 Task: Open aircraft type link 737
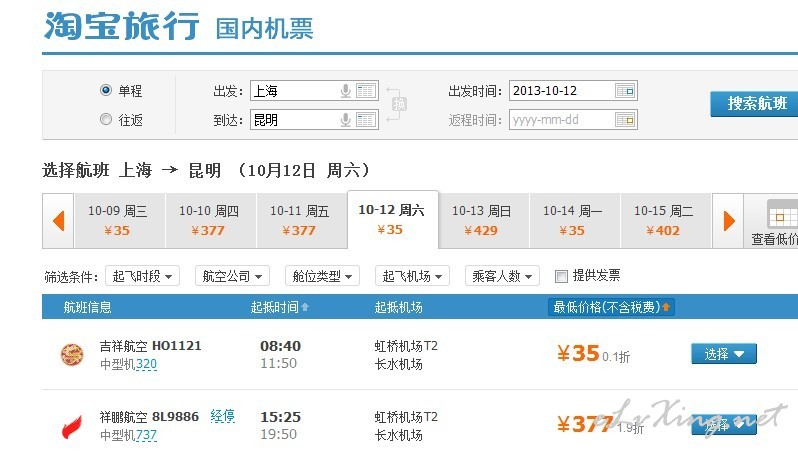(146, 436)
